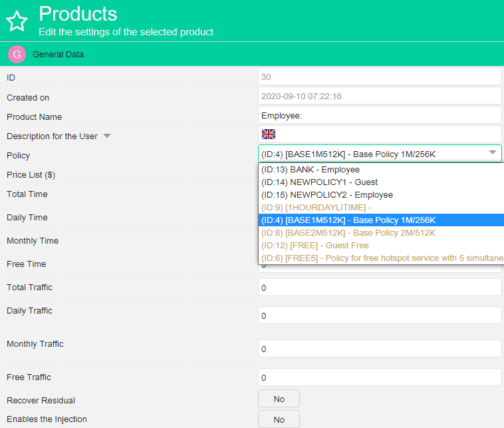This screenshot has width=504, height=428.
Task: Toggle the Recover Residual No button
Action: point(279,399)
